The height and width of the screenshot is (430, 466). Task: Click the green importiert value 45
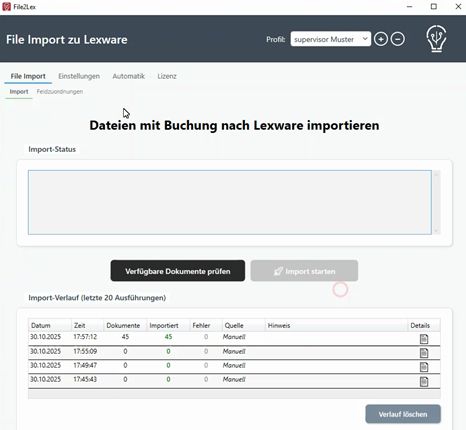(x=168, y=337)
